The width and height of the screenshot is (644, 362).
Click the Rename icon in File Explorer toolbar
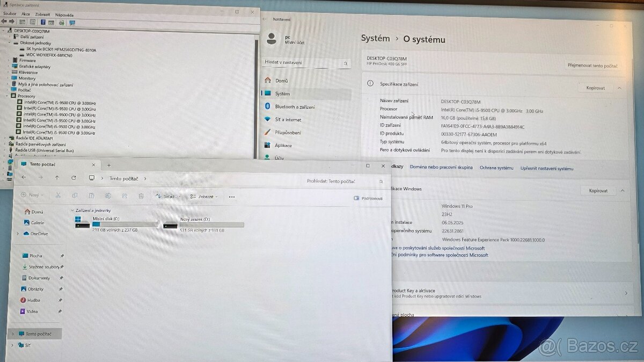pyautogui.click(x=108, y=196)
